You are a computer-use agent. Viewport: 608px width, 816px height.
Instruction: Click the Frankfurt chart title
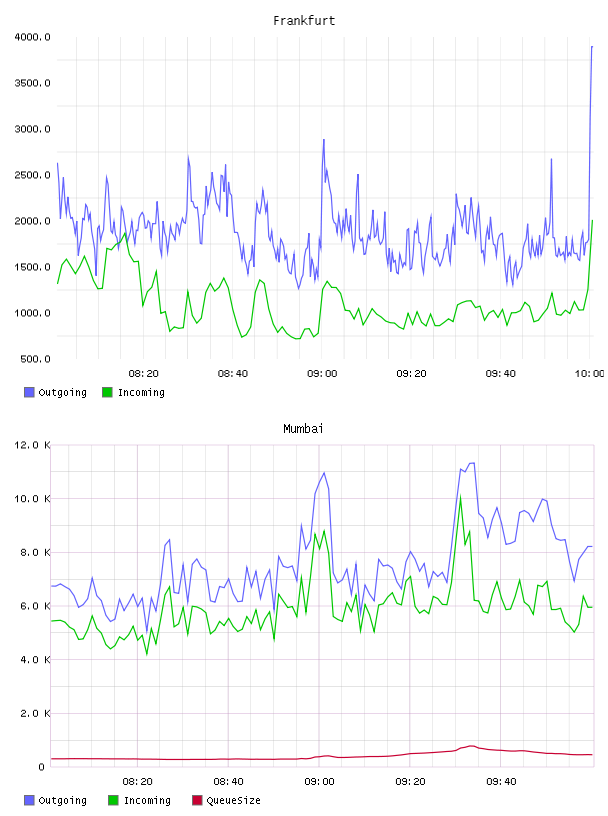point(304,21)
